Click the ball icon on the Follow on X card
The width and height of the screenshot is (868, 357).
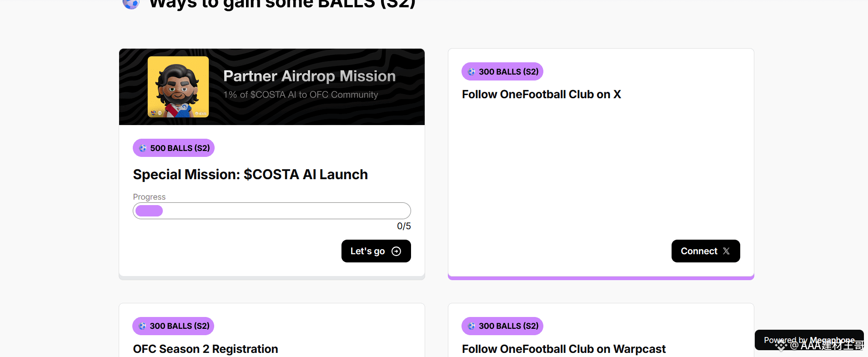(x=472, y=72)
